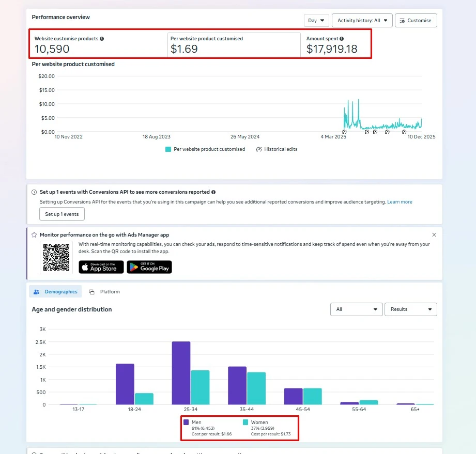The width and height of the screenshot is (476, 454).
Task: Click the Customise button
Action: [416, 20]
